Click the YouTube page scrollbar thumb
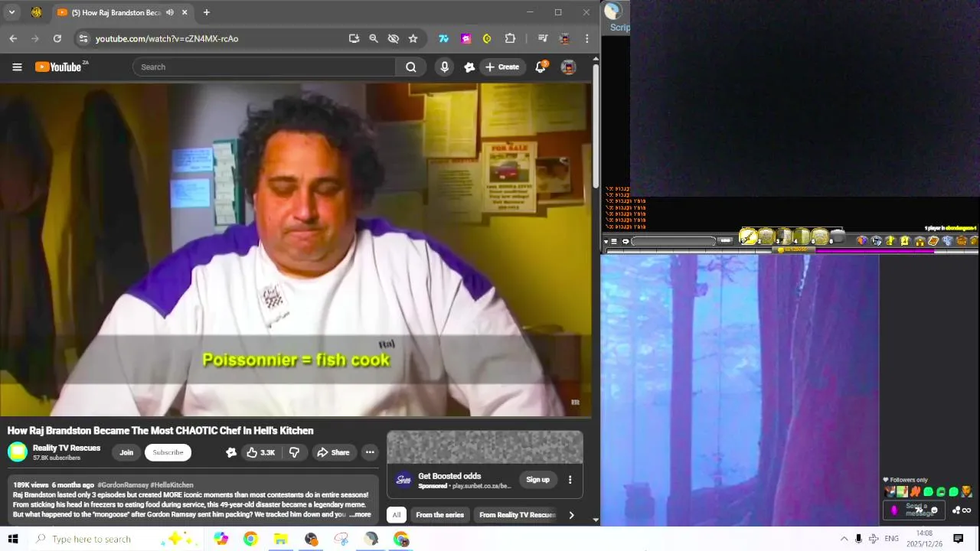The image size is (980, 551). coord(596,128)
